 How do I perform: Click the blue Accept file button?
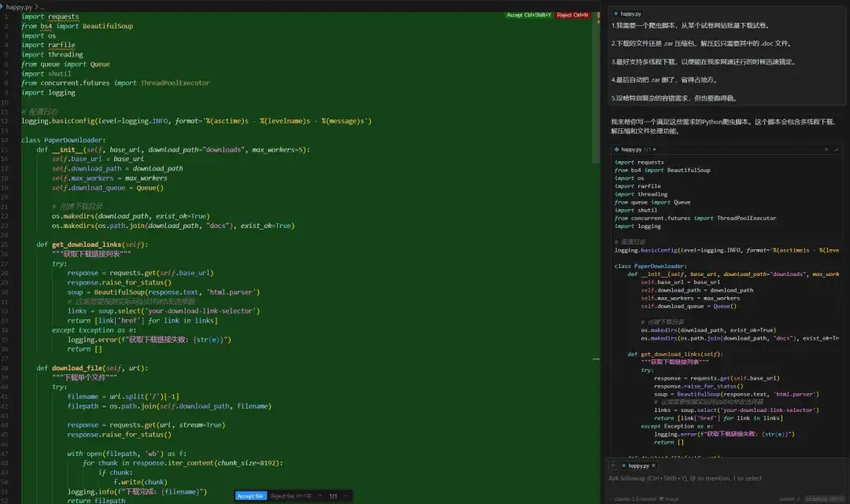point(250,496)
